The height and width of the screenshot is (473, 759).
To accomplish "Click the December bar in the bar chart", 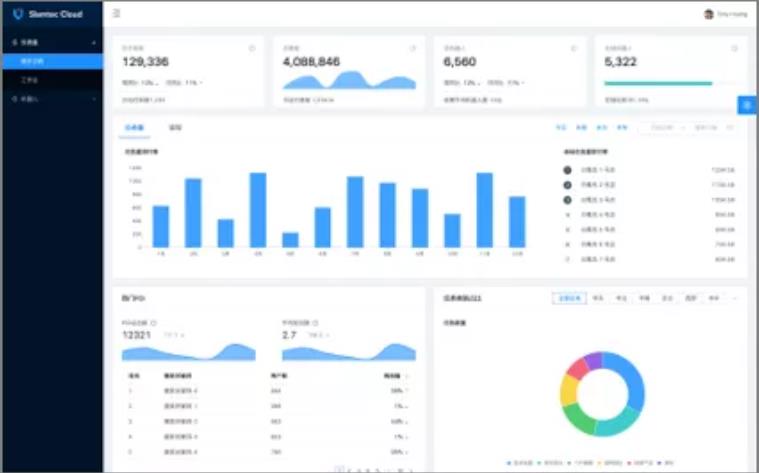I will pos(517,222).
